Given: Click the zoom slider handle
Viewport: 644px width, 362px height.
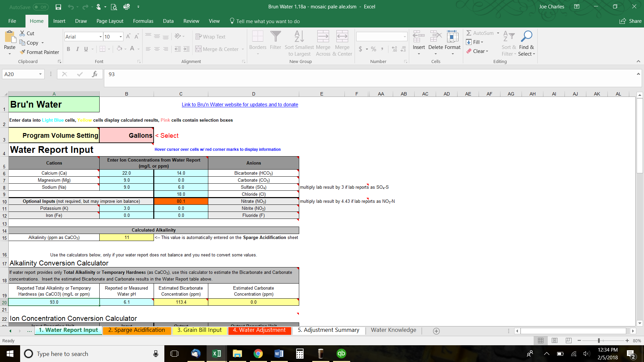Looking at the screenshot, I should coord(599,341).
